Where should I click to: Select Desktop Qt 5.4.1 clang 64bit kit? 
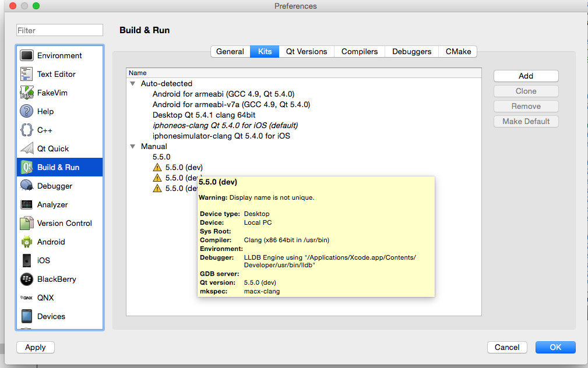[204, 115]
